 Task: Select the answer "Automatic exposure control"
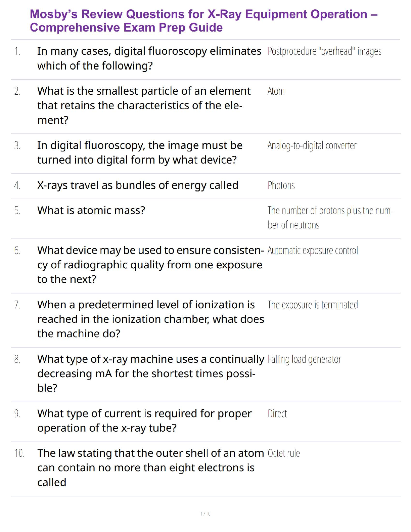(x=313, y=251)
